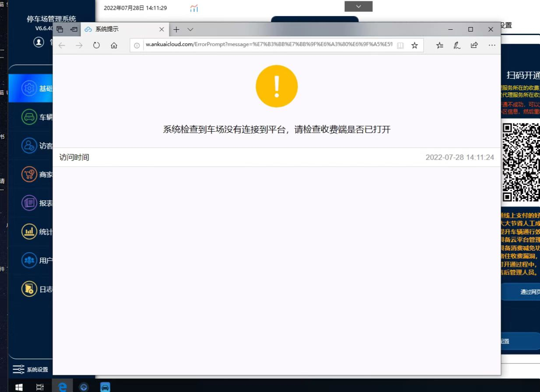Open Edge settings and more menu
Screen dimensions: 540x392
point(492,45)
